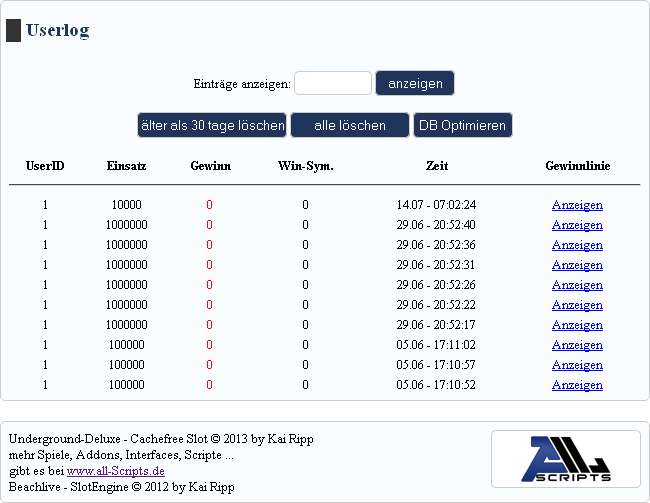
Task: Click the Zeit column header
Action: coord(437,166)
